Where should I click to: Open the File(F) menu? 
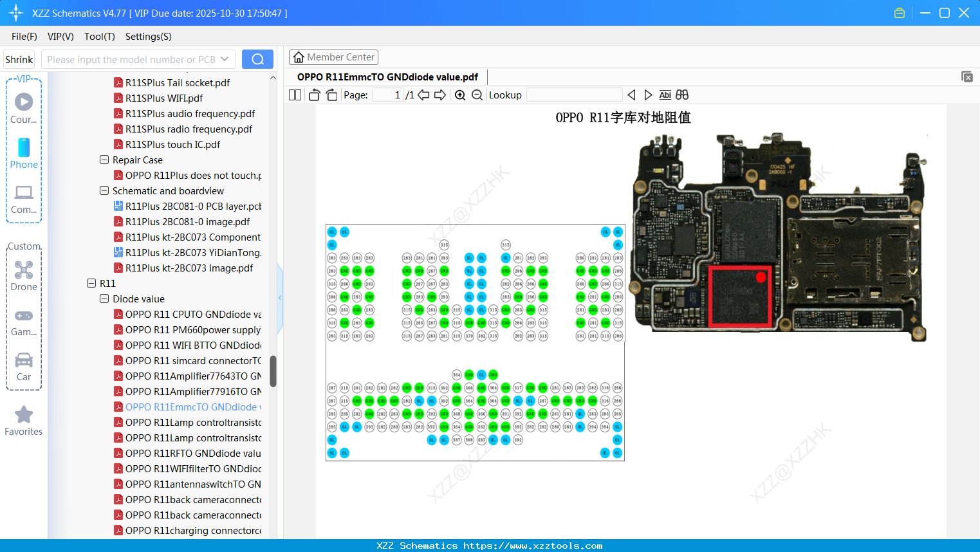pyautogui.click(x=24, y=37)
